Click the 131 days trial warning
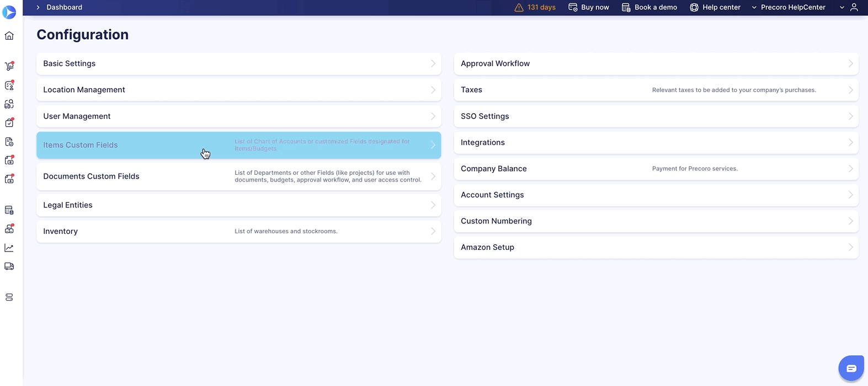The height and width of the screenshot is (386, 868). pos(535,7)
